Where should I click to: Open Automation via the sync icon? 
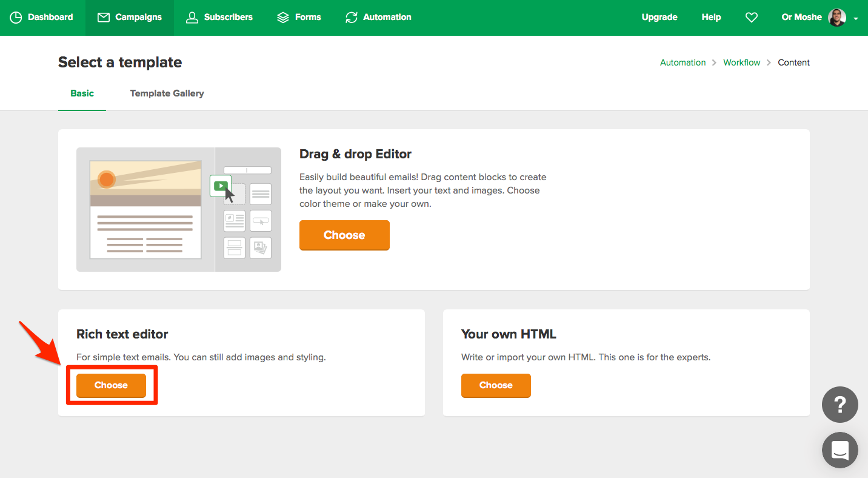point(352,17)
